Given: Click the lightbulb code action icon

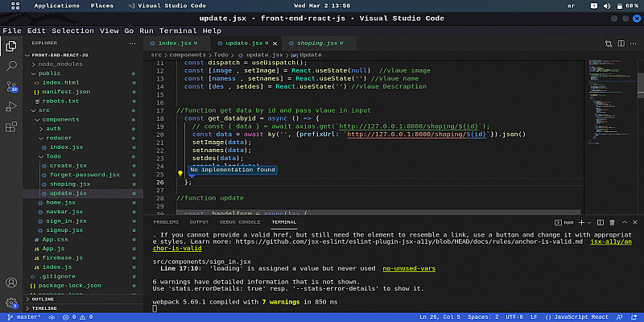Looking at the screenshot, I should tap(181, 174).
